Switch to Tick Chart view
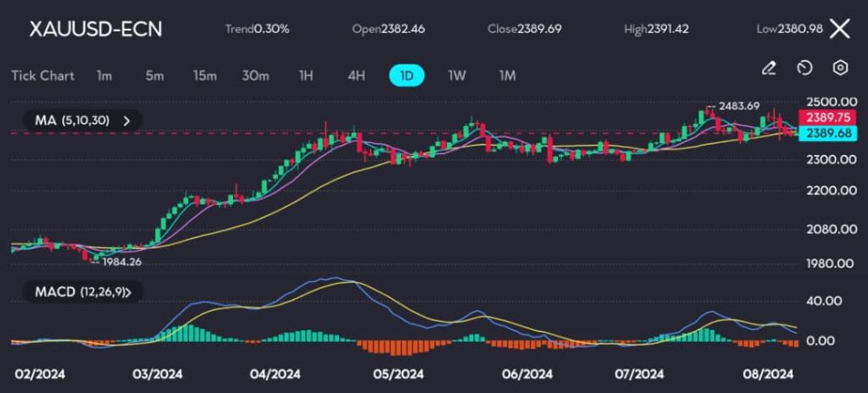The height and width of the screenshot is (393, 868). tap(42, 75)
